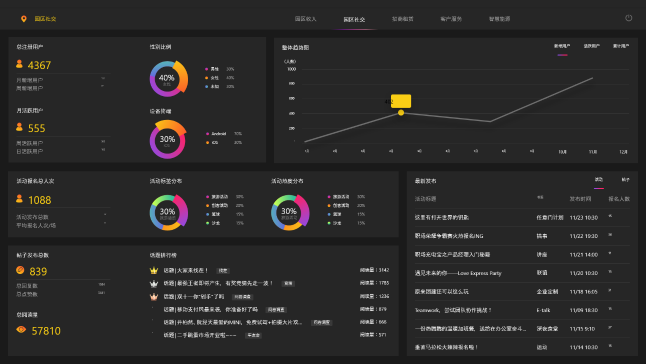This screenshot has width=646, height=364.
Task: Click the yellow data point on trend line
Action: [x=401, y=112]
